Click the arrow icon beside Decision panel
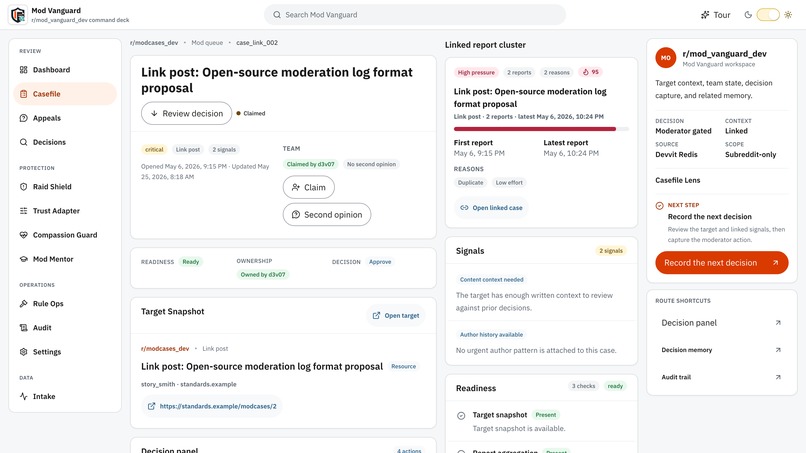Screen dimensions: 806x453 [x=778, y=323]
